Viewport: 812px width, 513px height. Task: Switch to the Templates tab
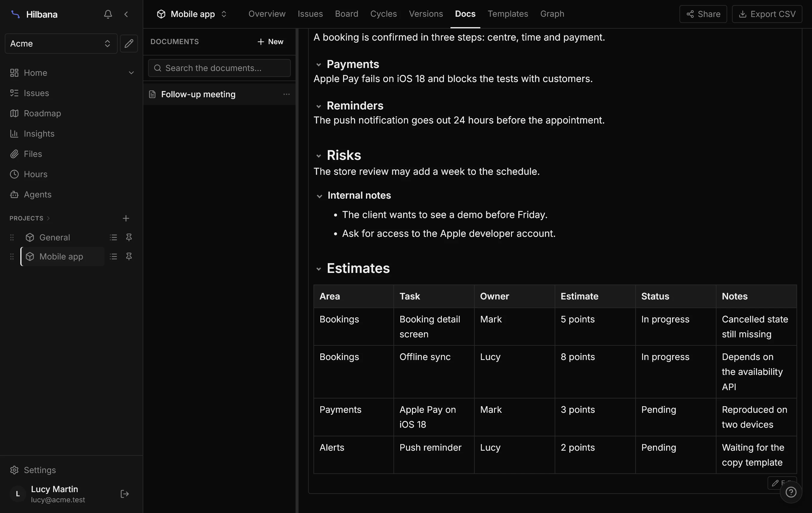tap(507, 14)
